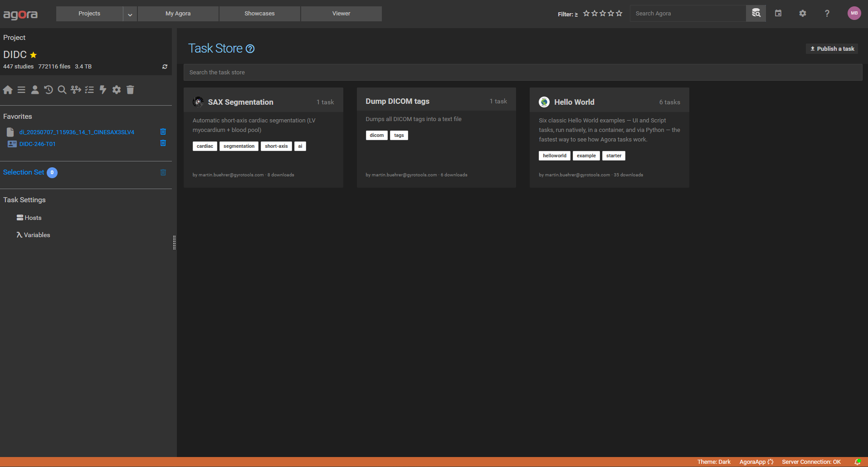The width and height of the screenshot is (868, 467).
Task: Open the SAX Segmentation task card
Action: pyautogui.click(x=263, y=137)
